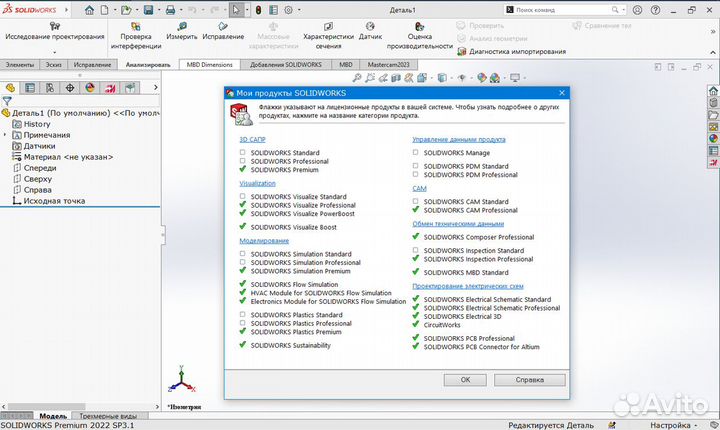Switch to the Элементы tab
This screenshot has height=430, width=720.
(20, 65)
